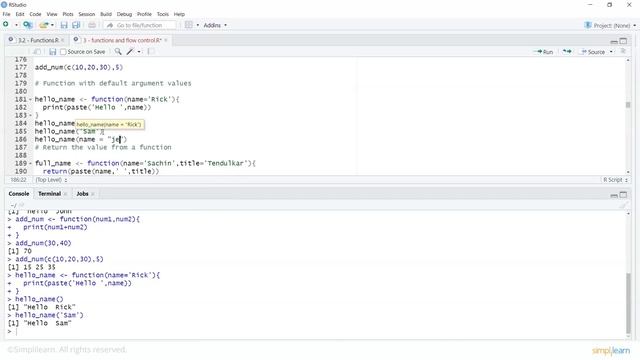Viewport: 640px width, 360px height.
Task: Save the current document from the main toolbar
Action: pos(64,25)
